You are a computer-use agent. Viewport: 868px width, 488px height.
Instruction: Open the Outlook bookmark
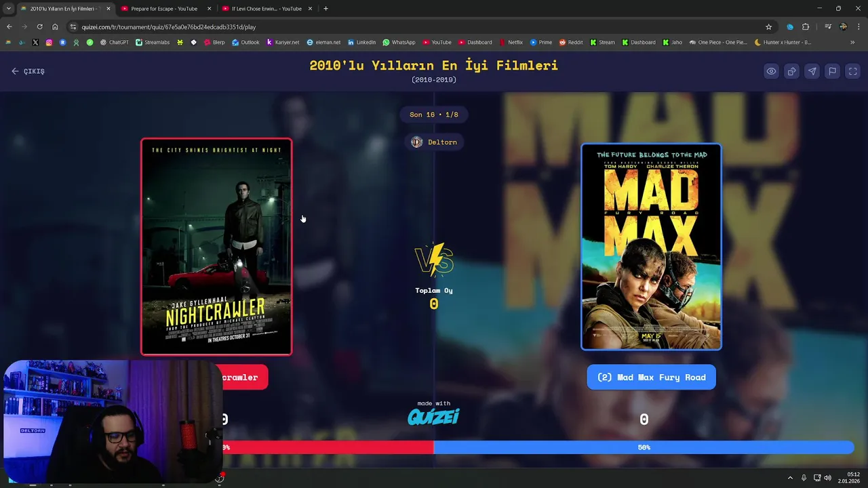point(245,42)
